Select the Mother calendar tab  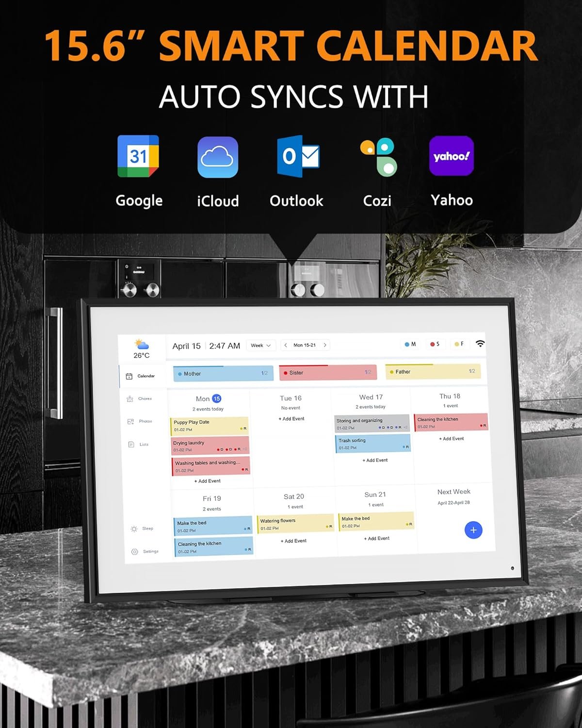(x=223, y=373)
